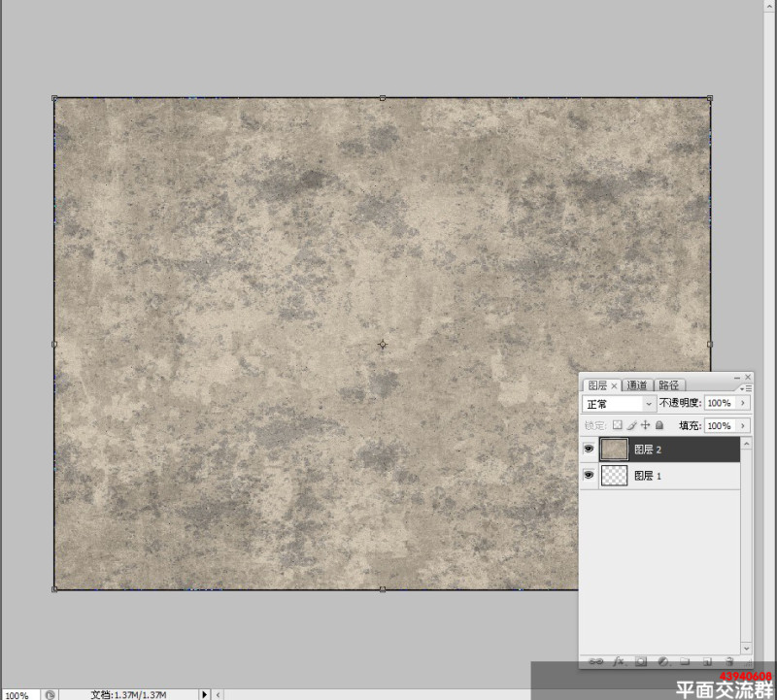The image size is (777, 700).
Task: Toggle lock transparent pixels
Action: pyautogui.click(x=617, y=425)
